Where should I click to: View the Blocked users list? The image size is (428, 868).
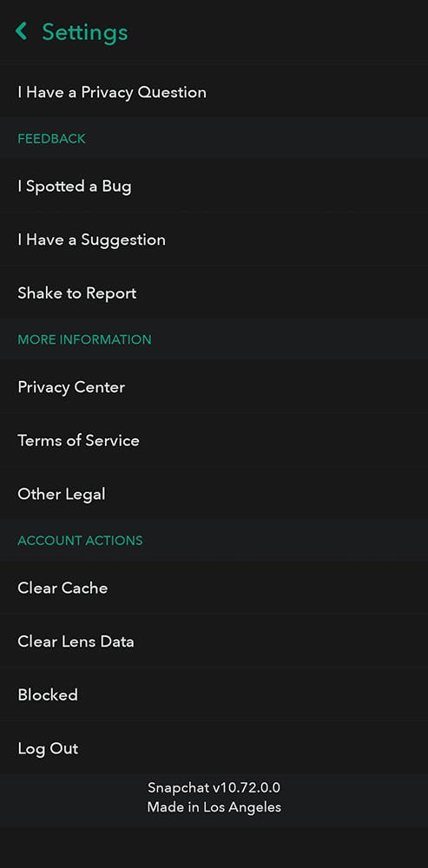[x=214, y=694]
